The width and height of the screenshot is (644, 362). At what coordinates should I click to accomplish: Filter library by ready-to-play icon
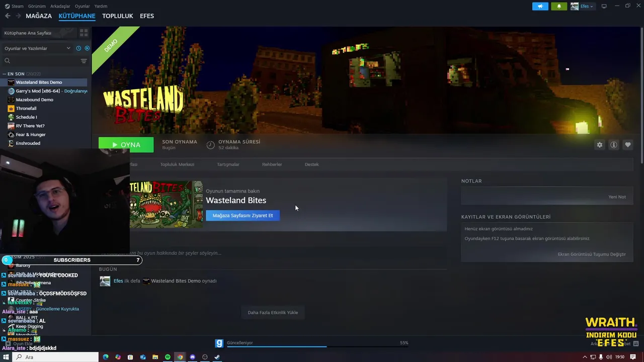coord(87,48)
